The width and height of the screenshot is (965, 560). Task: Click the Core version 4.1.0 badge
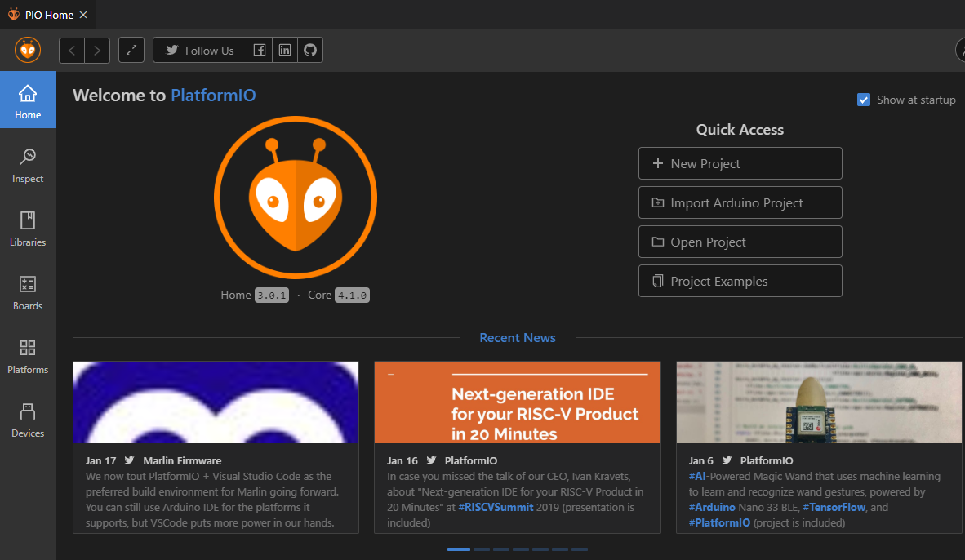tap(352, 296)
